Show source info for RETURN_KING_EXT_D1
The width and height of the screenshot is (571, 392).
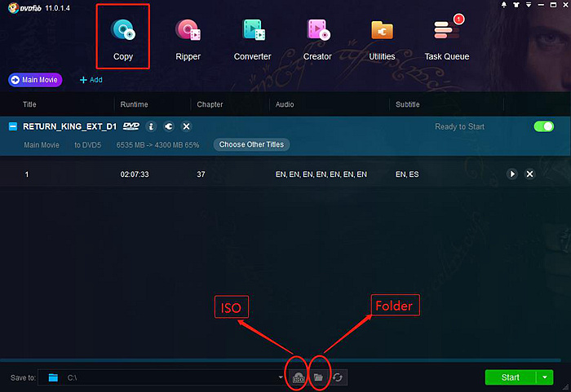click(x=151, y=126)
